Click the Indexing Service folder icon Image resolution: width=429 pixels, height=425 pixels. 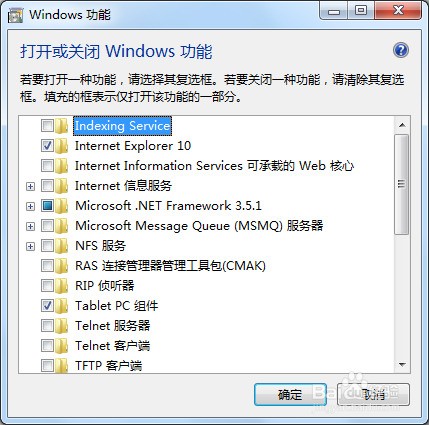tap(61, 126)
